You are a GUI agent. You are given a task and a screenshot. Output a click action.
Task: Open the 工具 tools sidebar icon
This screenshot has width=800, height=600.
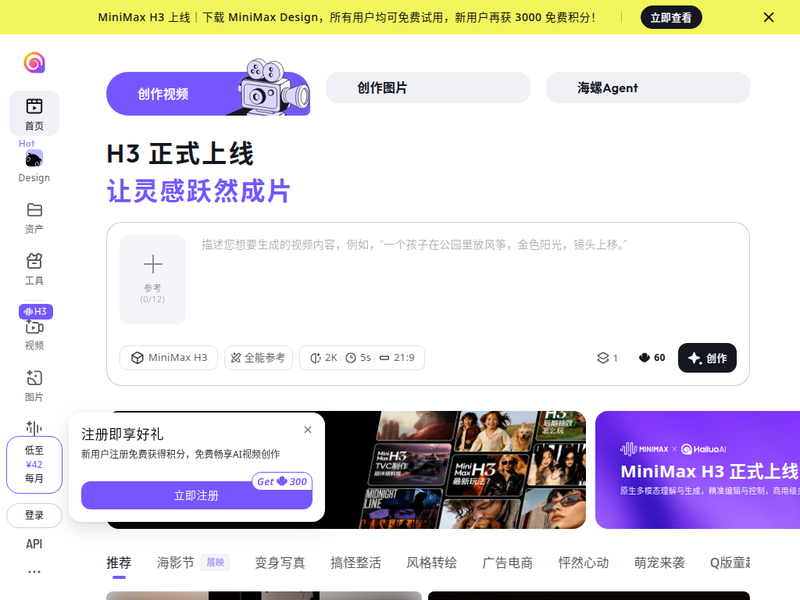point(34,261)
